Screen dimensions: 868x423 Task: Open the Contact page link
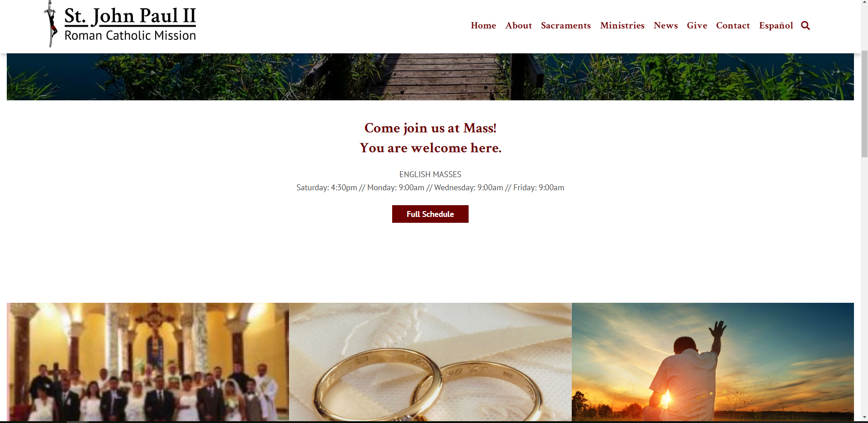pyautogui.click(x=733, y=26)
